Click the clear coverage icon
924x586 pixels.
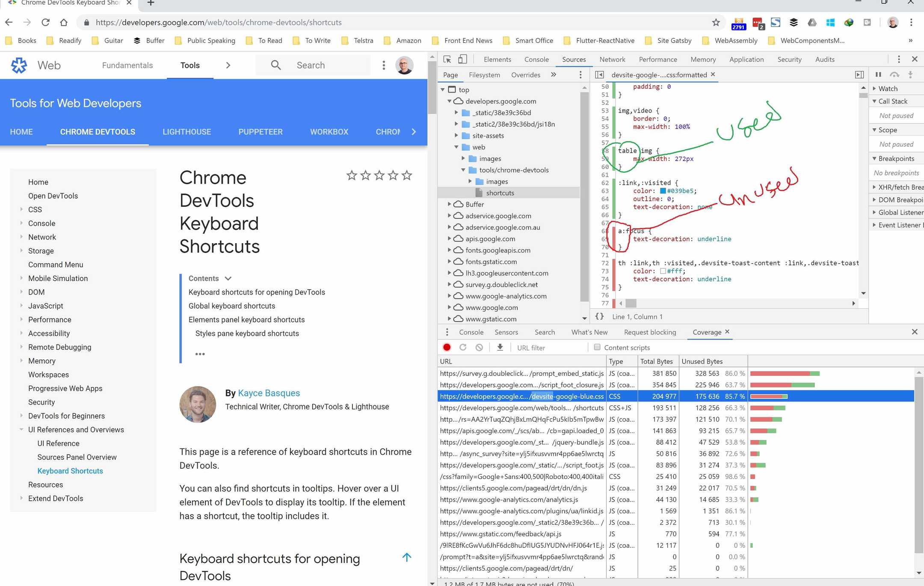pos(479,348)
